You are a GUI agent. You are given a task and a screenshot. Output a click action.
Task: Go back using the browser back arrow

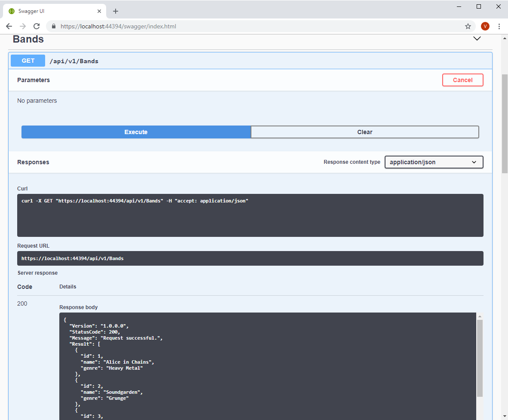(x=9, y=26)
